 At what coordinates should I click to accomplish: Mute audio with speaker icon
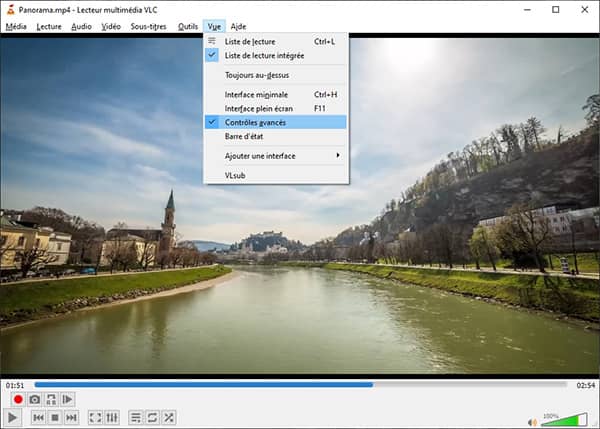532,422
